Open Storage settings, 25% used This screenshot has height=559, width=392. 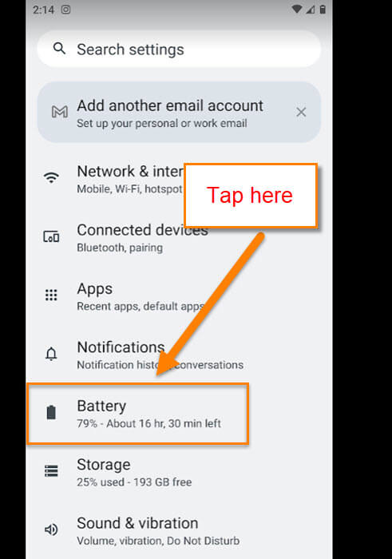coord(179,473)
